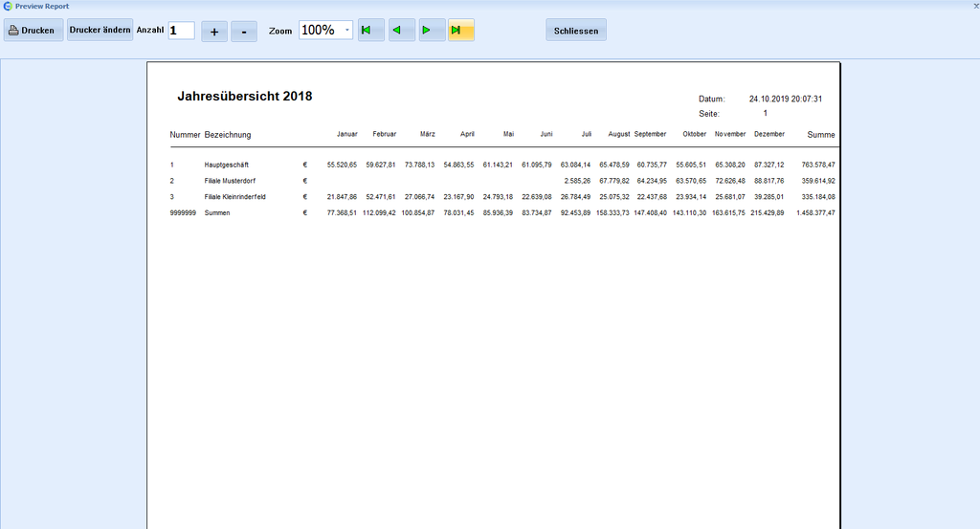
Task: Click the Oktober column header
Action: click(x=695, y=134)
